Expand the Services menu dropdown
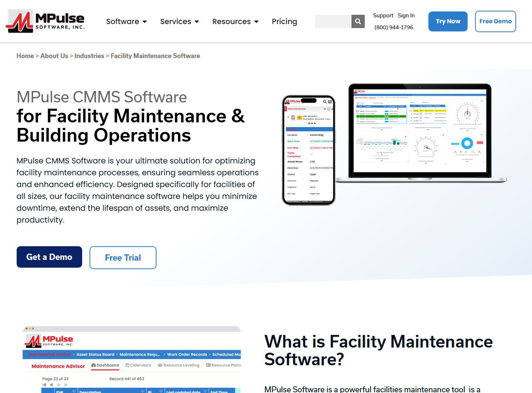 180,21
